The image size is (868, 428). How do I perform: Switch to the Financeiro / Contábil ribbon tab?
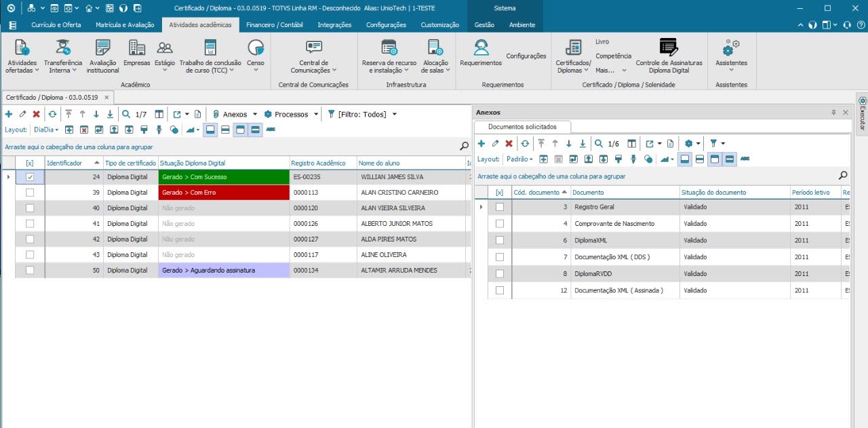[x=274, y=25]
